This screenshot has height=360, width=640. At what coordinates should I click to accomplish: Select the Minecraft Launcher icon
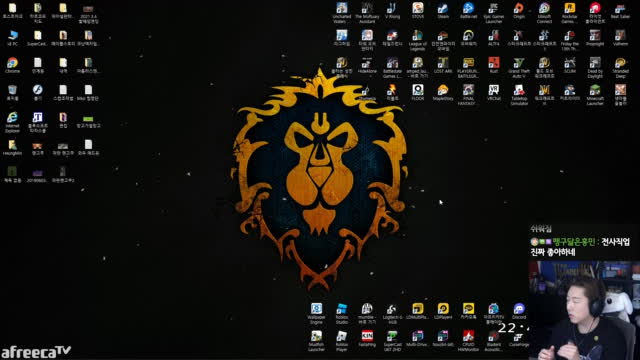tap(595, 95)
